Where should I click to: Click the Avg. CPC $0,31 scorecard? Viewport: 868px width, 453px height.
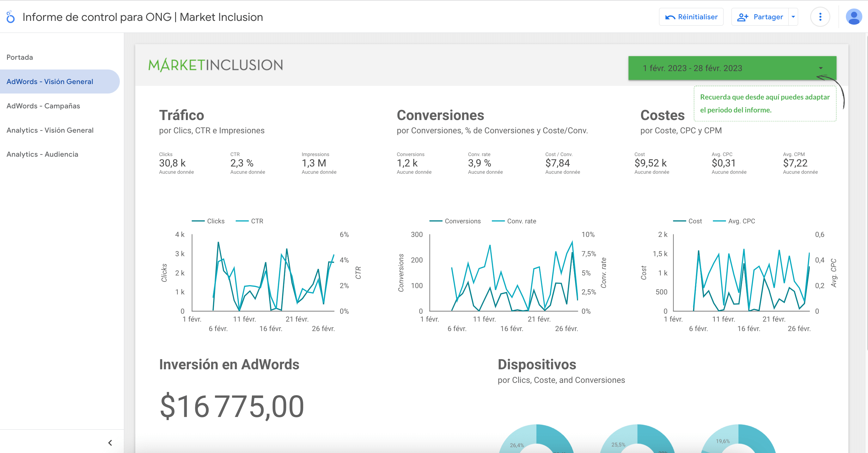point(729,163)
